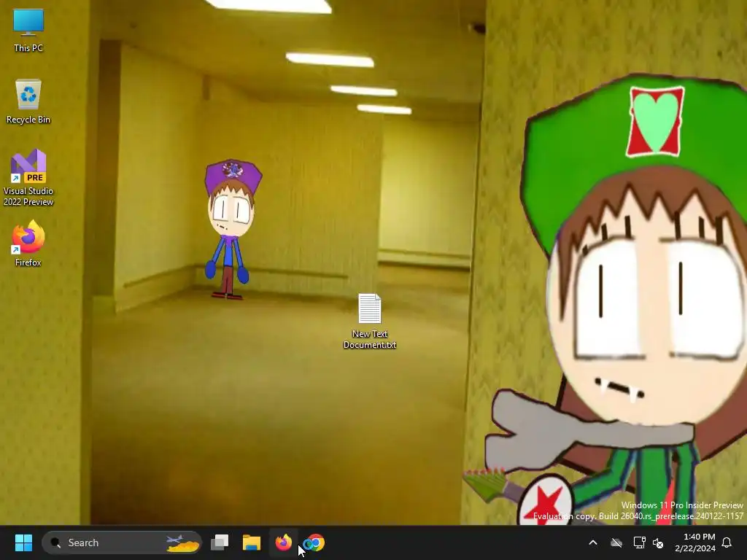Open the muted volume tray icon
This screenshot has width=747, height=560.
pyautogui.click(x=659, y=542)
